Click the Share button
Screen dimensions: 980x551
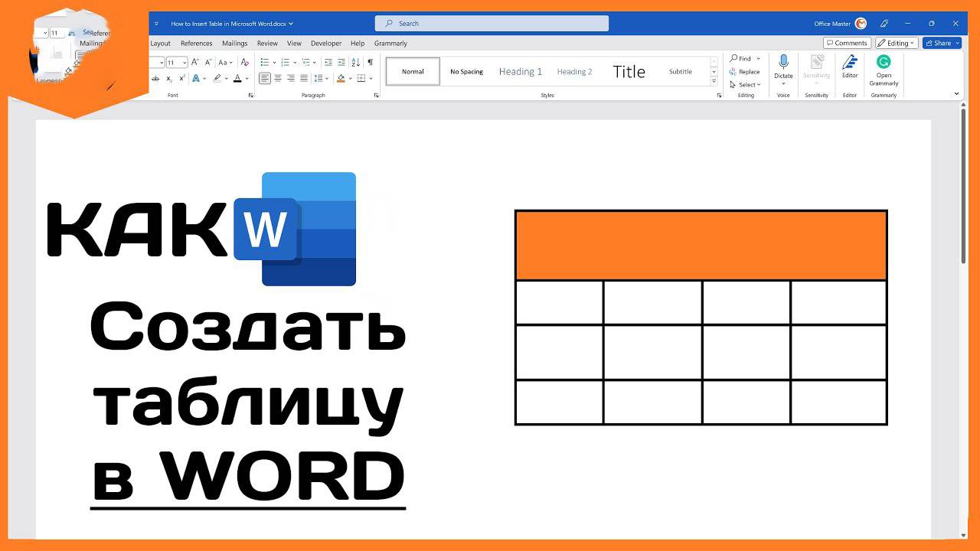942,43
